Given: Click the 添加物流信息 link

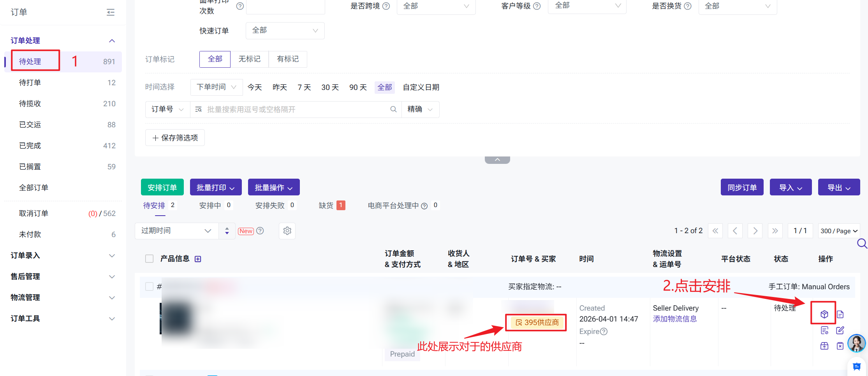Looking at the screenshot, I should tap(675, 319).
